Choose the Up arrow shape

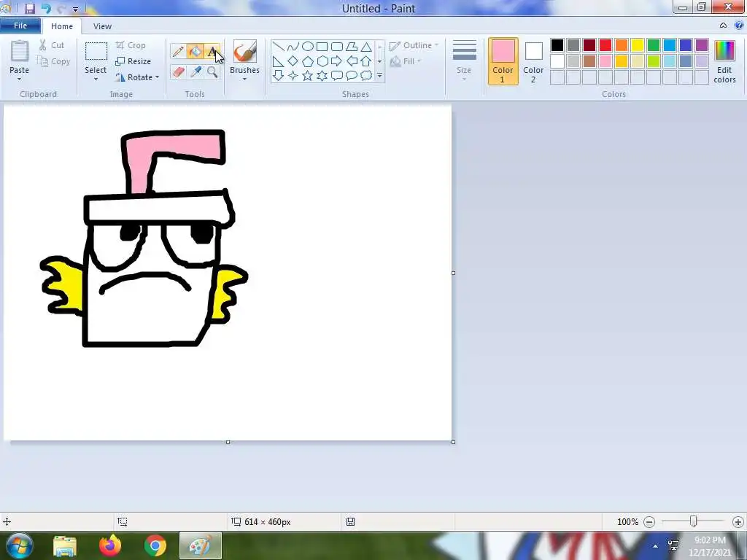coord(366,61)
